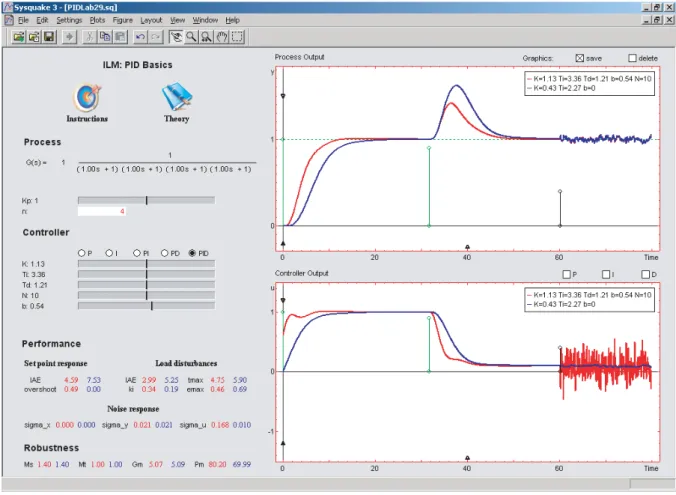Click the Td derivative time slider
676x495 pixels.
point(146,285)
